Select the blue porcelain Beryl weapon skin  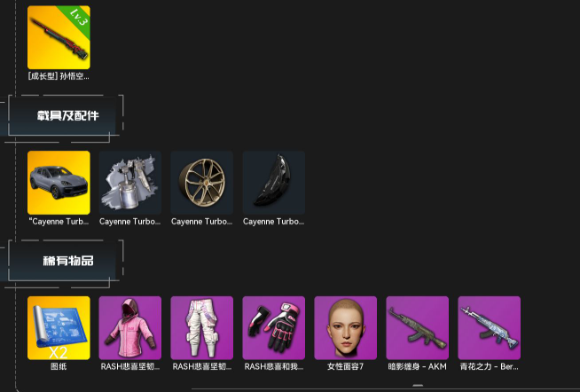(x=489, y=327)
